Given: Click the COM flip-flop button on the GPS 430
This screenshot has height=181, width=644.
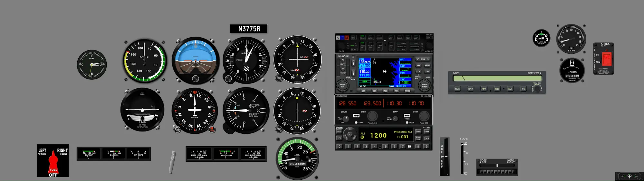Looking at the screenshot, I should click(x=353, y=63).
